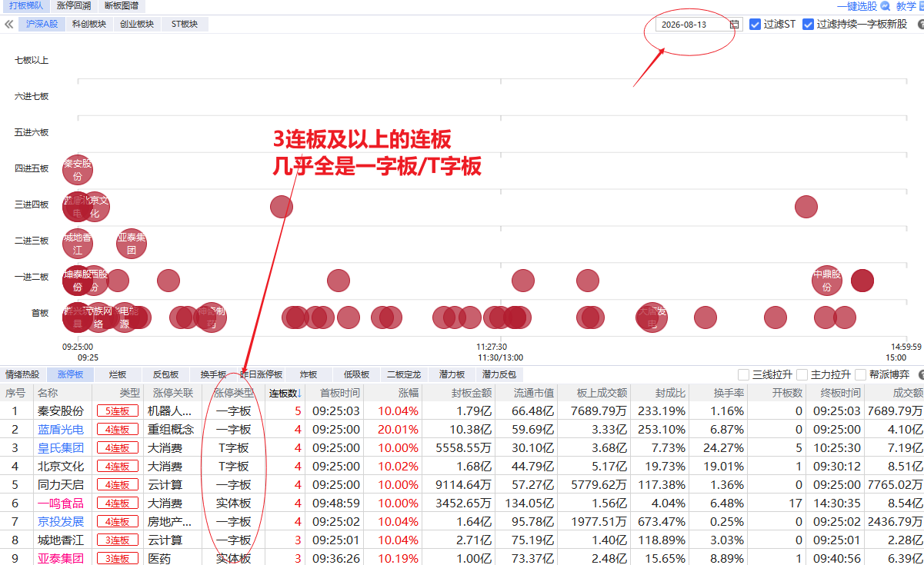Click 3连板 tag for 城地香江
This screenshot has width=924, height=565.
coord(118,540)
